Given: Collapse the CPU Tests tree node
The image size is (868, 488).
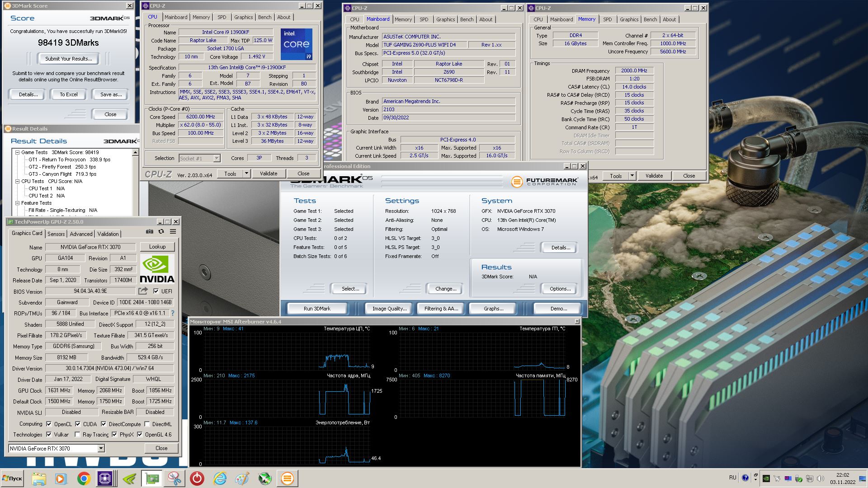Looking at the screenshot, I should 17,181.
